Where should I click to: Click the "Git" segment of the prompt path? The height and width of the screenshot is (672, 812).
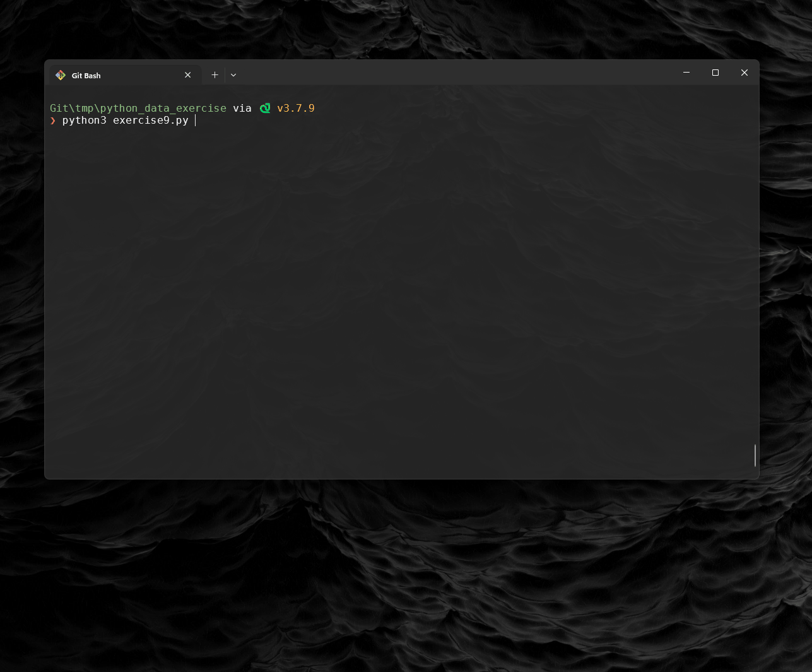59,109
